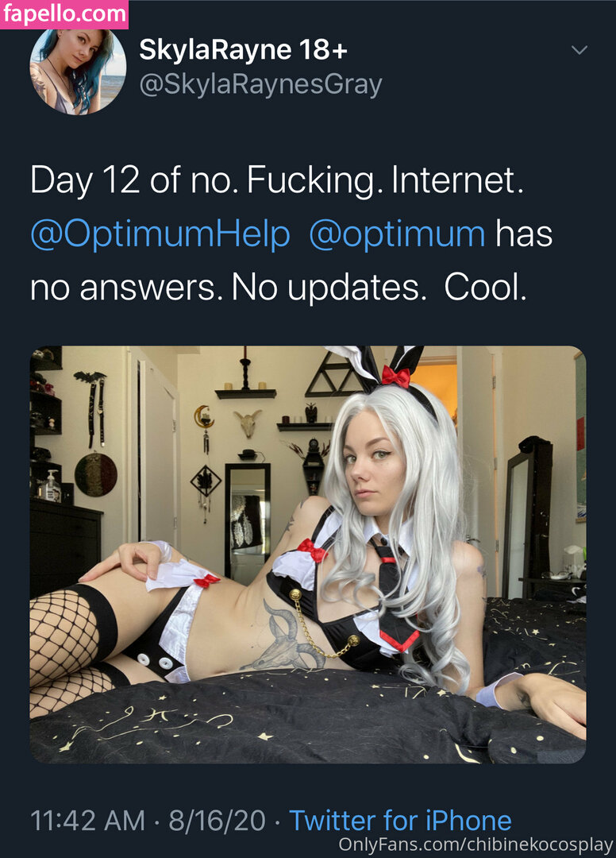Click the '18+' label beside the name

click(x=323, y=50)
